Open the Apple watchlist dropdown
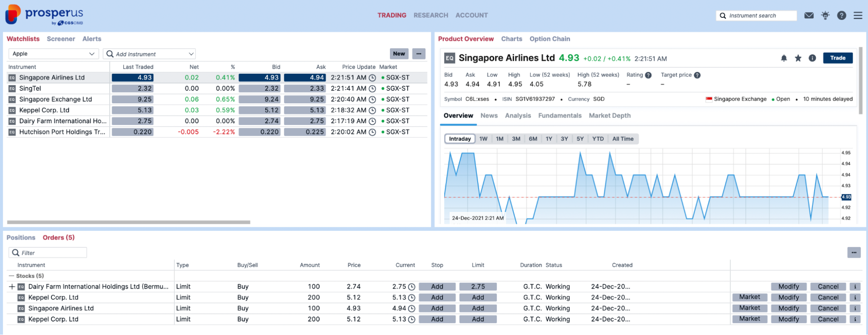 click(53, 54)
